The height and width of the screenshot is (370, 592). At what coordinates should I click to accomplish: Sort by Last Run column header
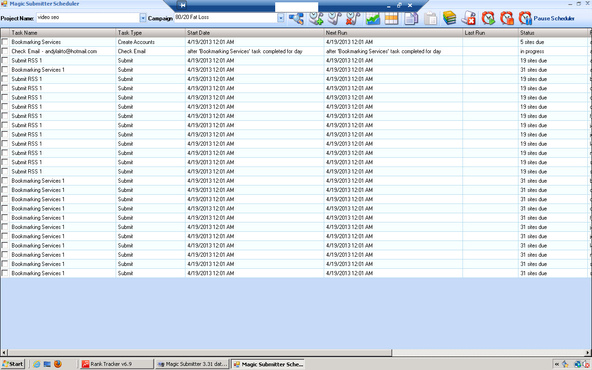[490, 33]
